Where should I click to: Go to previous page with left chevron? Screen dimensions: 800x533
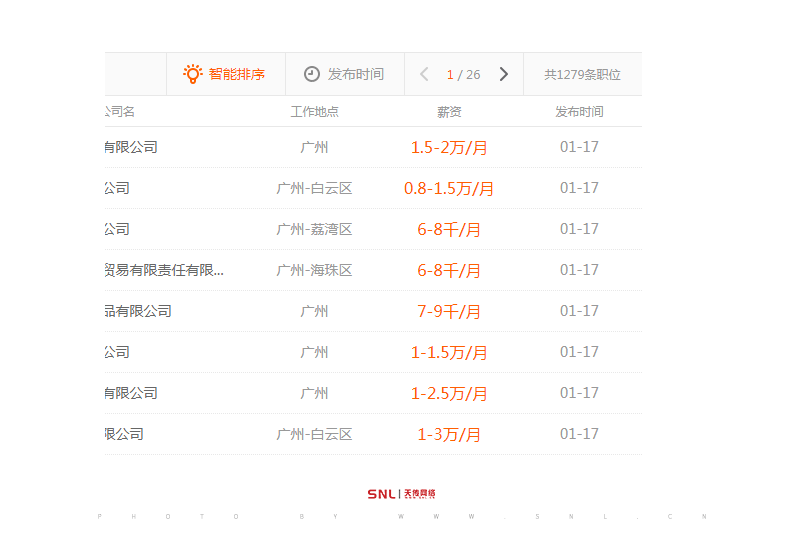[424, 74]
